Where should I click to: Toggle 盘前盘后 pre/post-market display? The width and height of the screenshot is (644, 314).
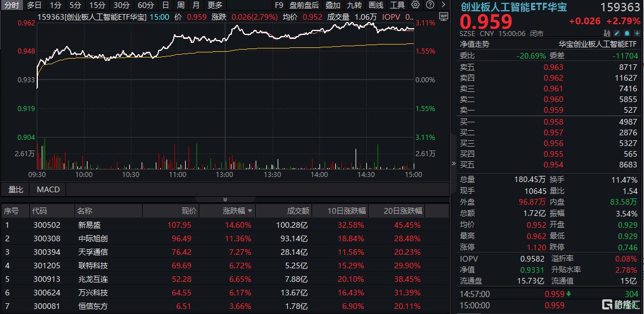point(304,5)
